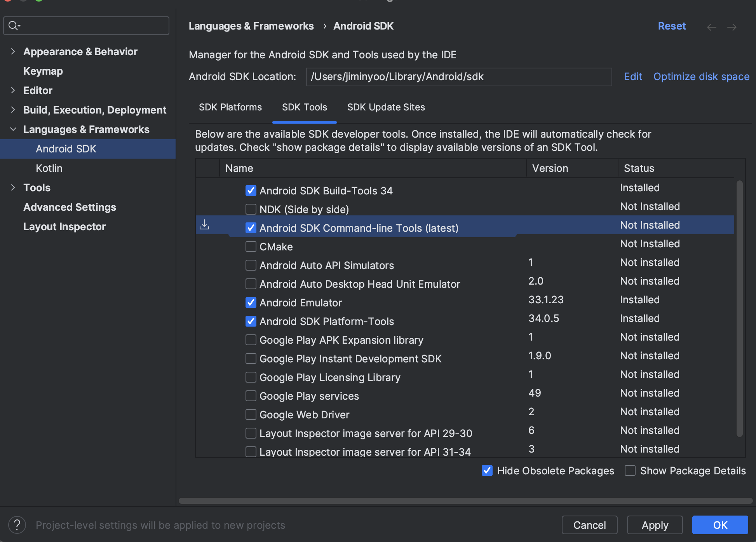Click the horizontal scrollbar at bottom
This screenshot has height=542, width=756.
[x=465, y=501]
